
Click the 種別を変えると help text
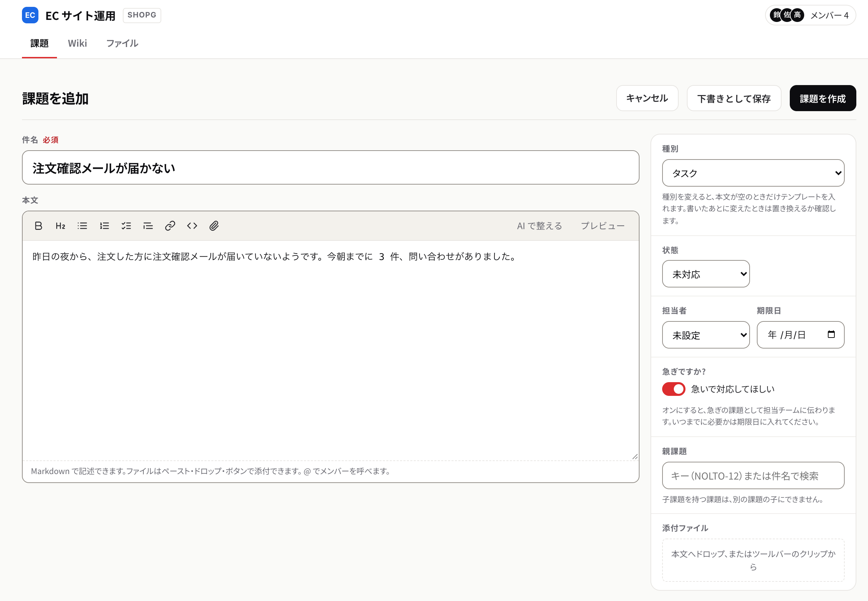tap(749, 209)
